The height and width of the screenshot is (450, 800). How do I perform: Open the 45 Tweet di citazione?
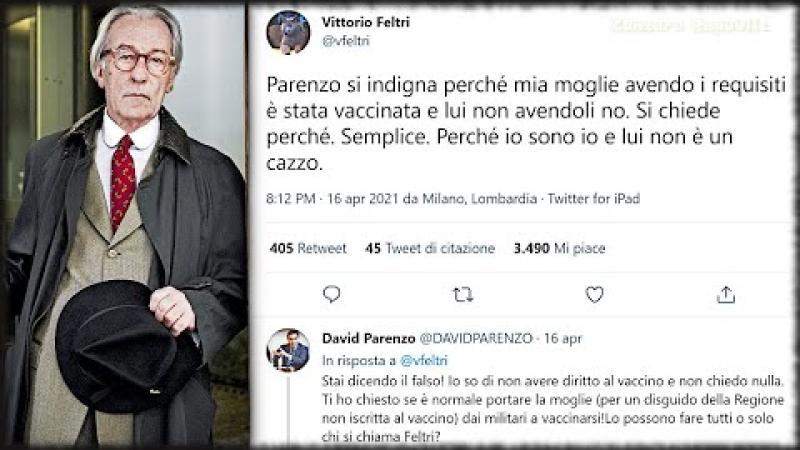[x=430, y=248]
